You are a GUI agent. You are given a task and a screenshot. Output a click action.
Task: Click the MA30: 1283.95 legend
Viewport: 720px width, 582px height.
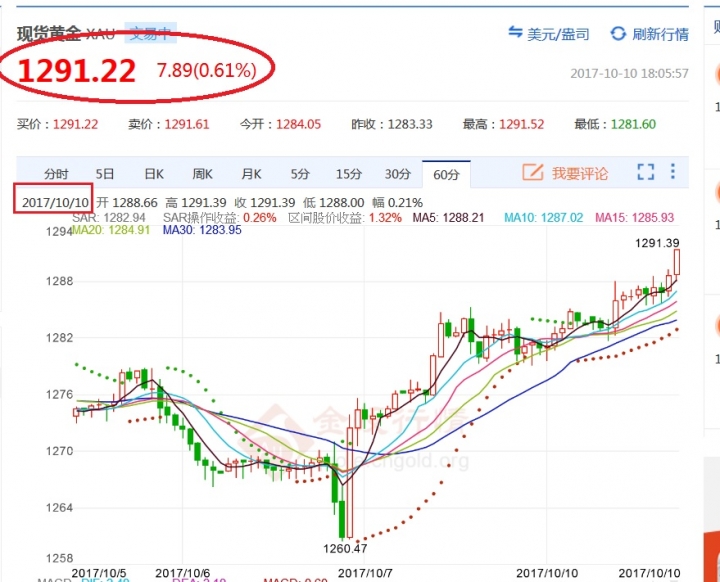pyautogui.click(x=202, y=230)
